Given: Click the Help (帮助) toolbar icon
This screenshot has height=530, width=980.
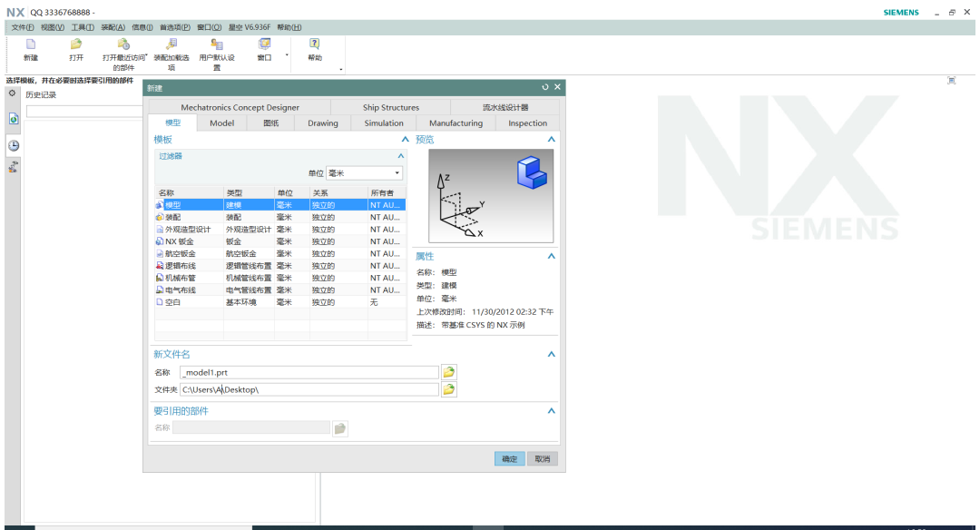Looking at the screenshot, I should coord(314,44).
